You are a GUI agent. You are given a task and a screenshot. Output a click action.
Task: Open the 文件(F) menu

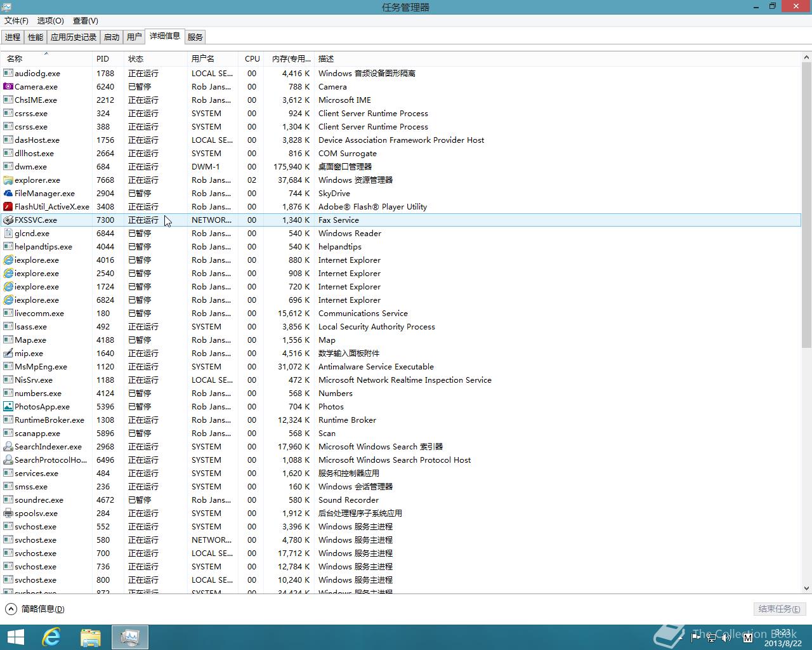coord(16,21)
